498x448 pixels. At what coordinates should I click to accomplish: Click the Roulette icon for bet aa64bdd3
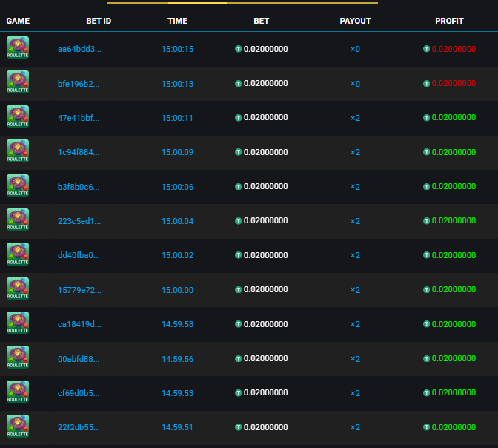18,47
